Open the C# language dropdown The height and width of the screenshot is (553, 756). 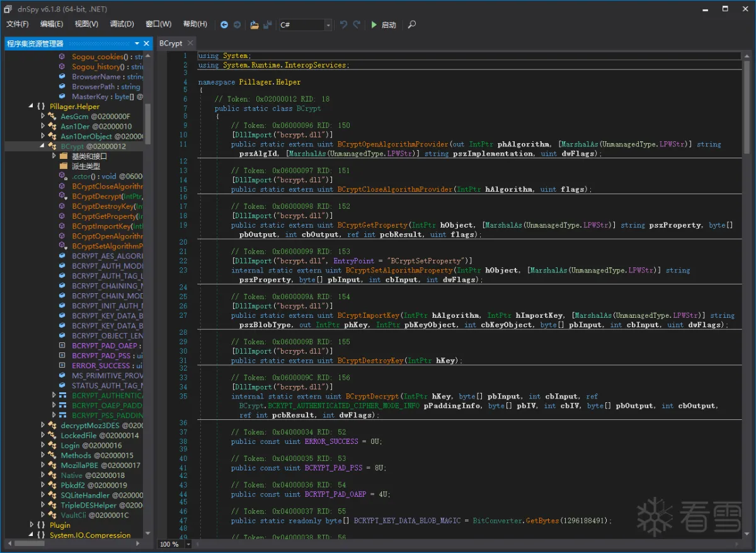tap(328, 25)
